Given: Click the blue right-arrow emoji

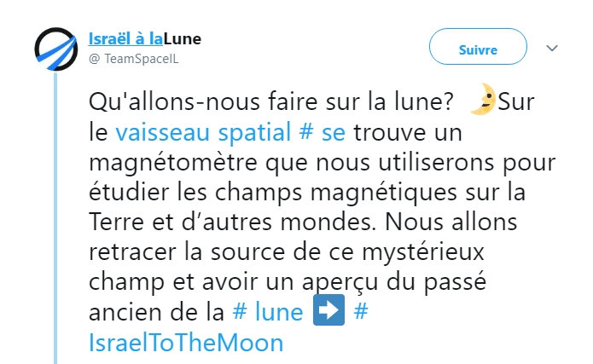Looking at the screenshot, I should (330, 312).
